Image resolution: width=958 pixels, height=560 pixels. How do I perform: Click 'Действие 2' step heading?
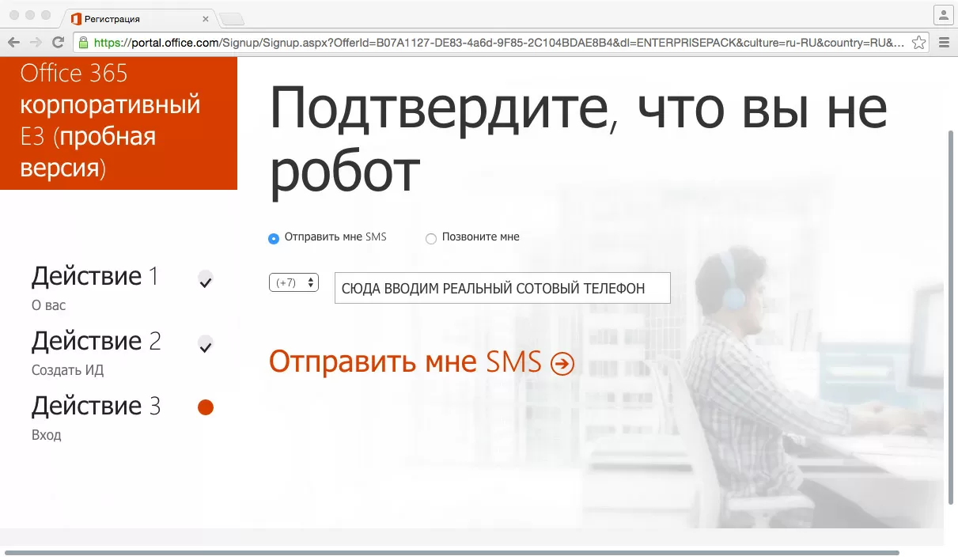(x=97, y=341)
